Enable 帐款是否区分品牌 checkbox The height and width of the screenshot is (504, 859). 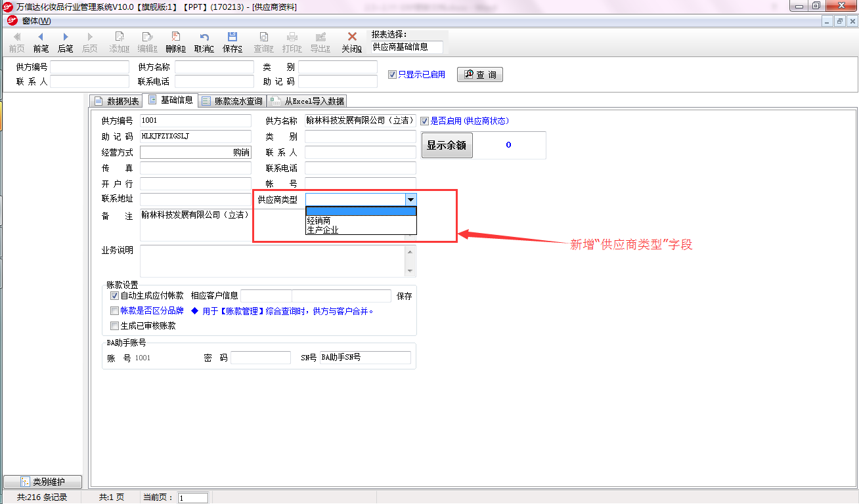(x=114, y=310)
